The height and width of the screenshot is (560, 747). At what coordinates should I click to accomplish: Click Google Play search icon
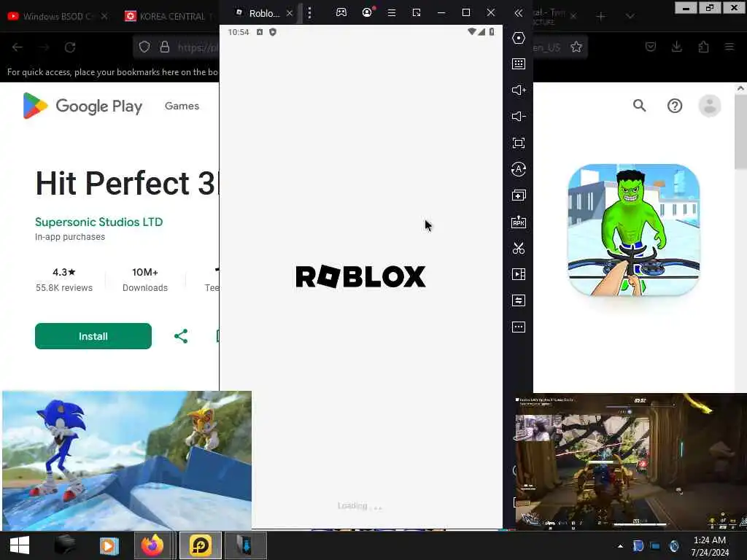[x=639, y=105]
